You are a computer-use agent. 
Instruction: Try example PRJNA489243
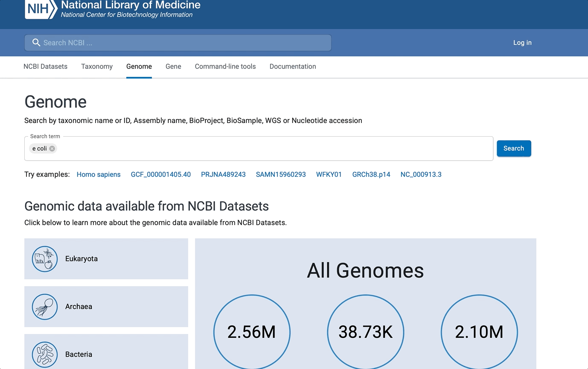click(x=223, y=174)
